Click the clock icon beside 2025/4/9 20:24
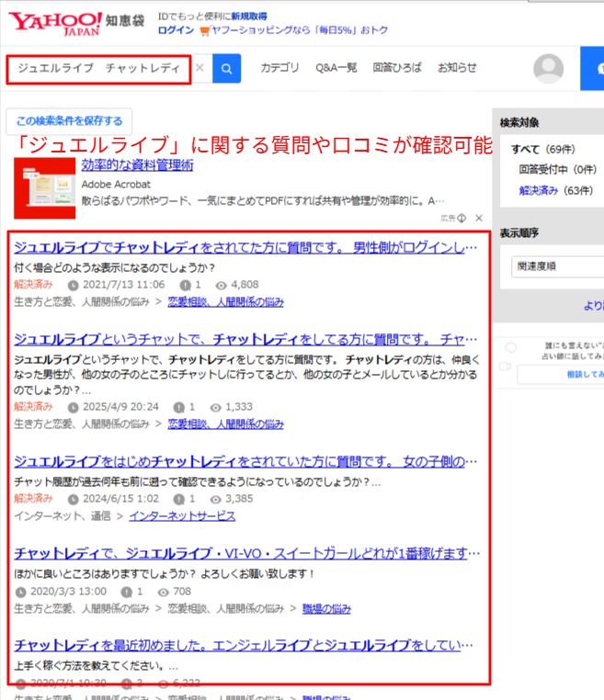This screenshot has width=604, height=700. tap(73, 407)
